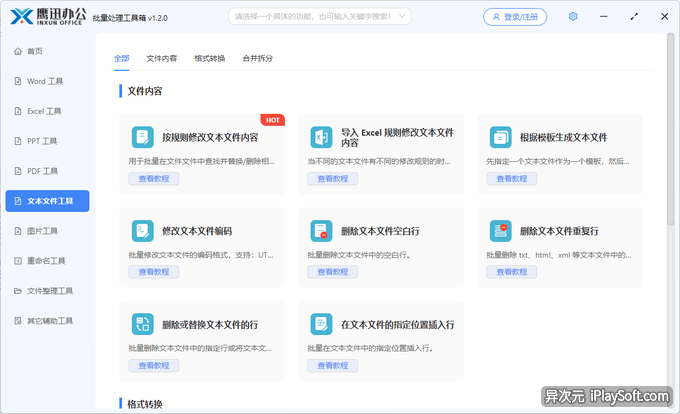Open the 删除或替换文本文件的行 icon
This screenshot has width=680, height=414.
[x=143, y=324]
